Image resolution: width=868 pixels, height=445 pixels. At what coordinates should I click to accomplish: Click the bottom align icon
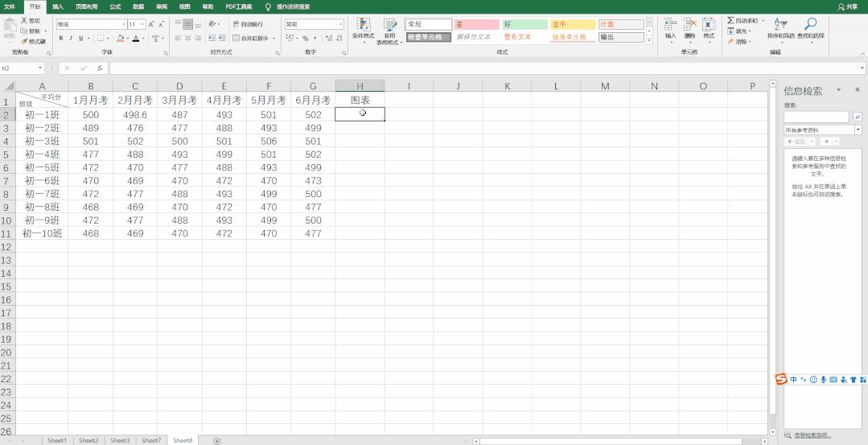[198, 24]
